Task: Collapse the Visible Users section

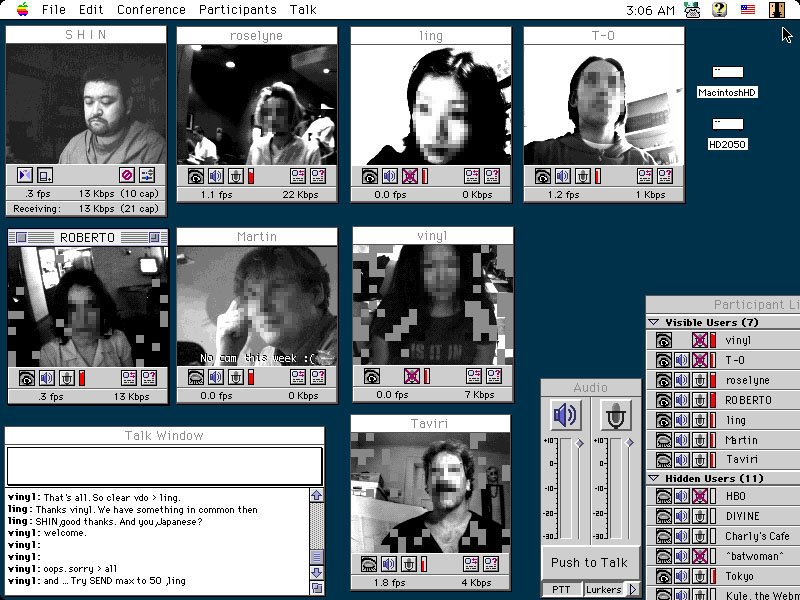Action: [x=654, y=320]
